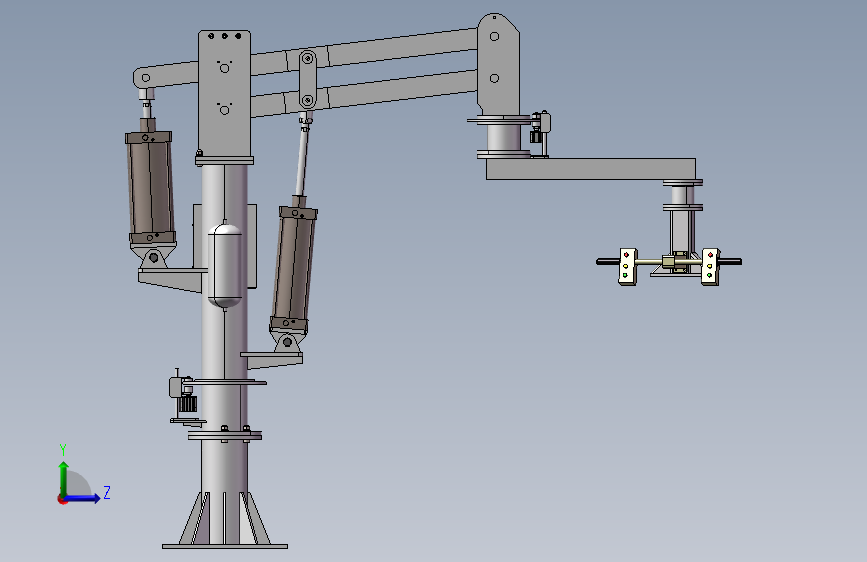Select the red origin ball of the coordinate triad
The height and width of the screenshot is (562, 867).
[62, 499]
